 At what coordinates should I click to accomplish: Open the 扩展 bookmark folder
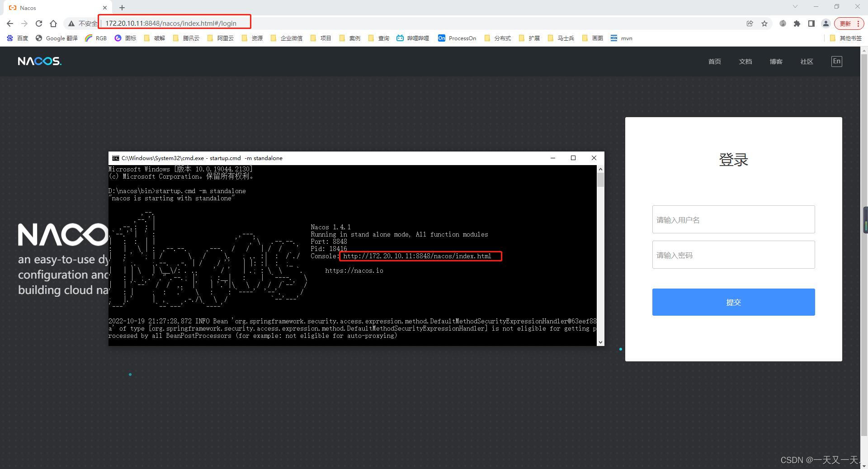coord(529,38)
